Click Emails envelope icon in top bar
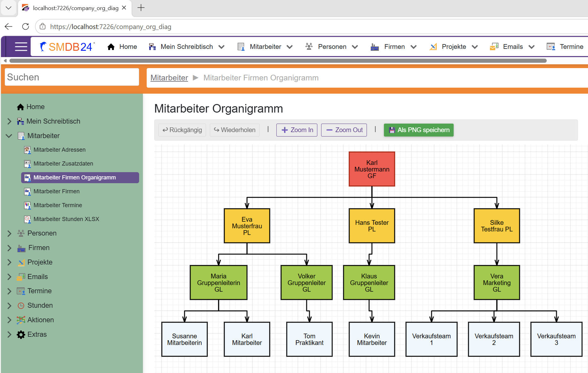The image size is (588, 373). click(494, 47)
